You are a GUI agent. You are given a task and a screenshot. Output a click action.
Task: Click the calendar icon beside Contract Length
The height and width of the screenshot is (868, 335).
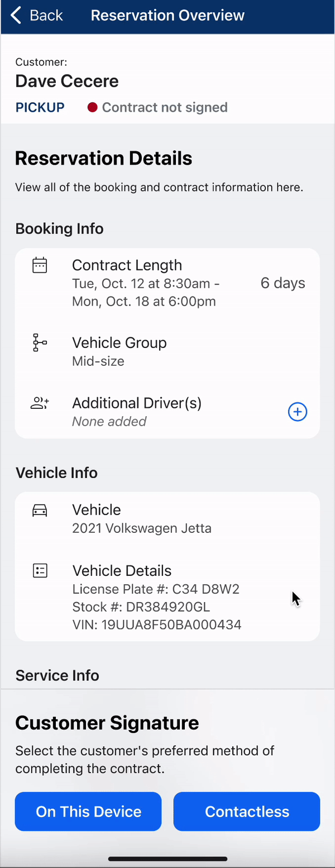(x=40, y=265)
